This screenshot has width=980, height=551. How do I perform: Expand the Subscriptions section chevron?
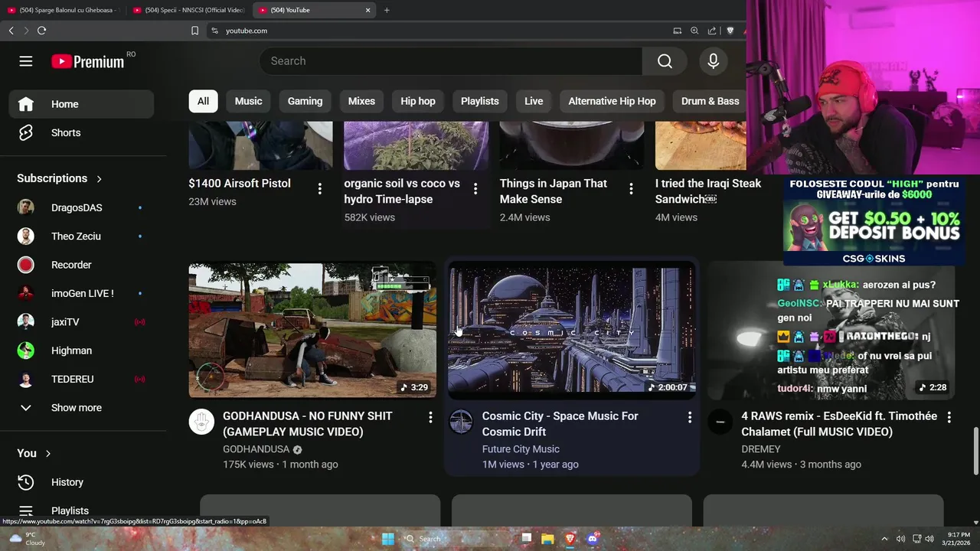[99, 179]
